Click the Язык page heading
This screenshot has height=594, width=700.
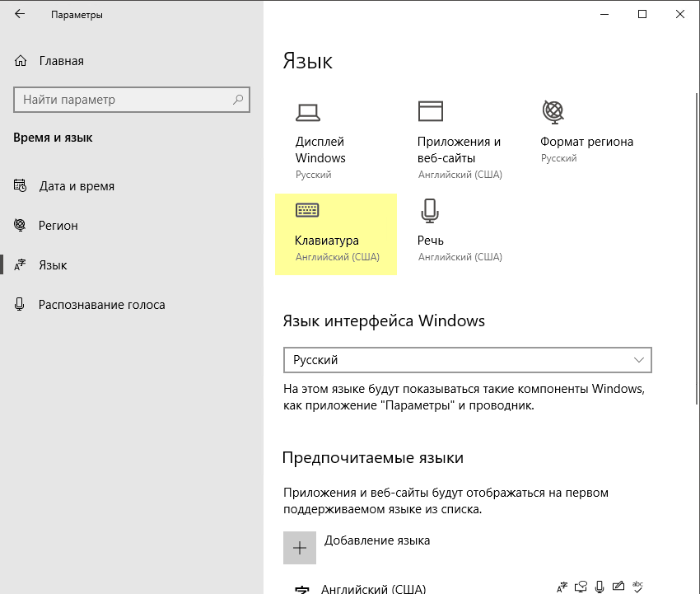308,61
